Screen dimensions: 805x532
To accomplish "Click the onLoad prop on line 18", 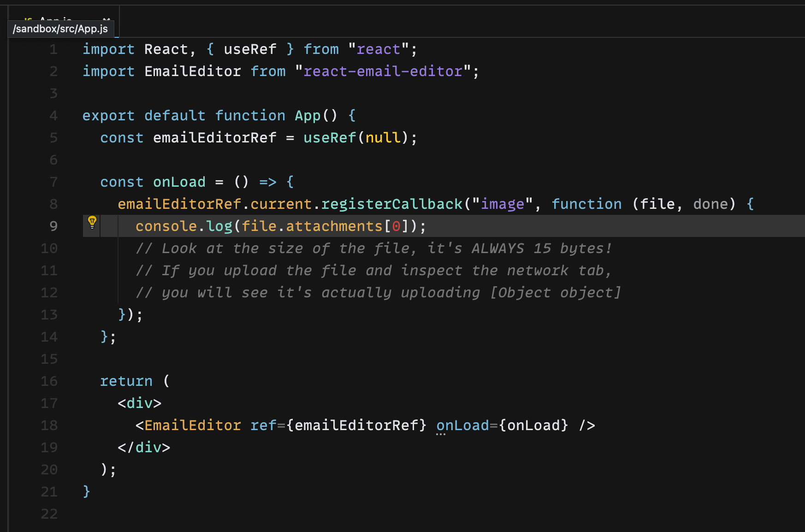I will 463,426.
